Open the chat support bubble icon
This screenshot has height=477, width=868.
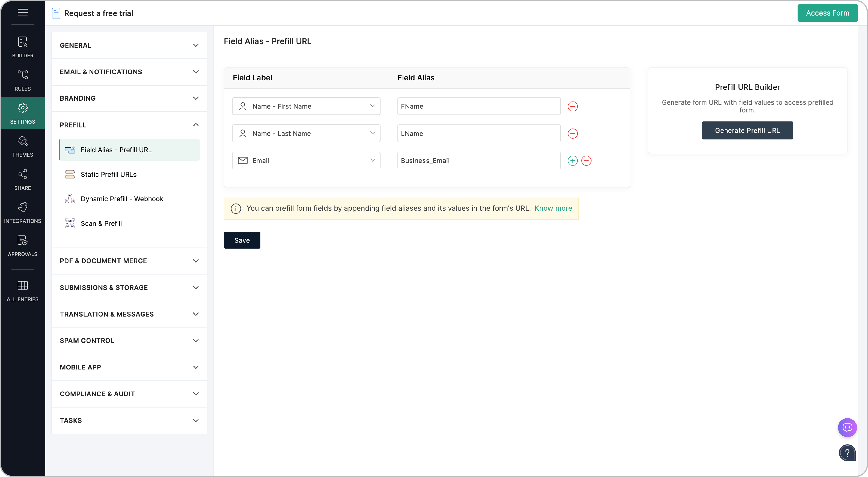(x=847, y=428)
